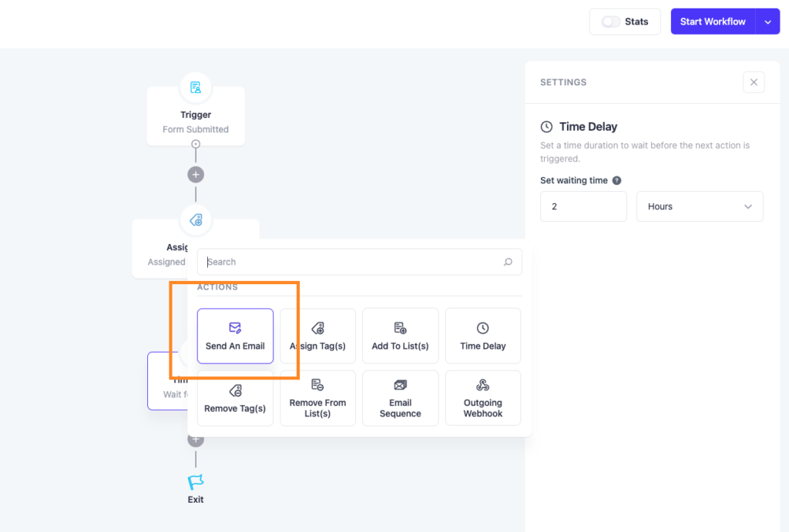
Task: Open the Hours time unit dropdown
Action: pos(699,206)
